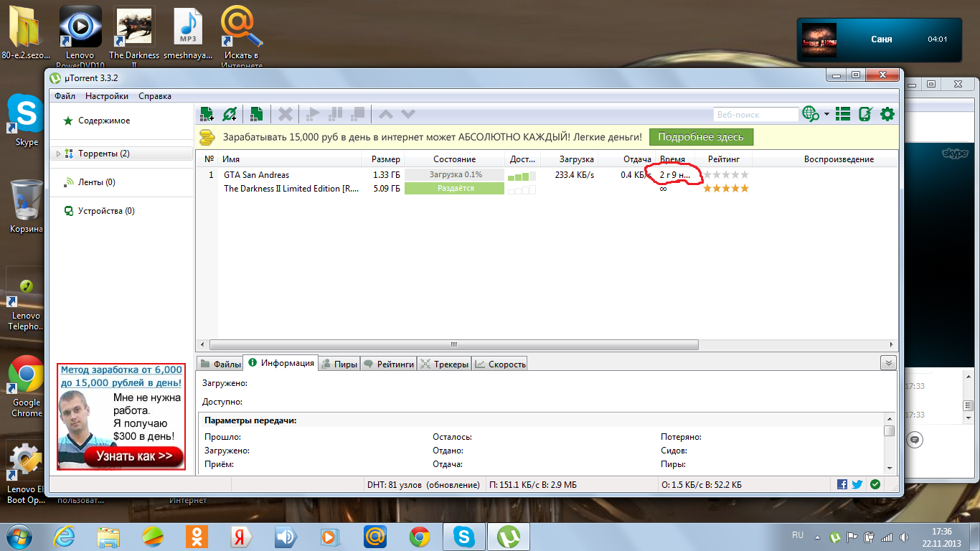Click the Facebook icon in status bar

pyautogui.click(x=842, y=484)
